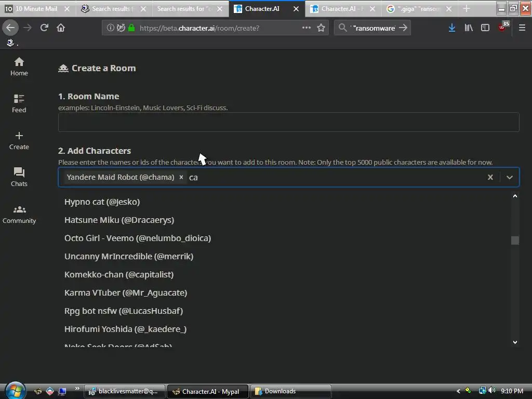Open blacklivesmatter@q... taskbar window
532x399 pixels.
[x=125, y=391]
